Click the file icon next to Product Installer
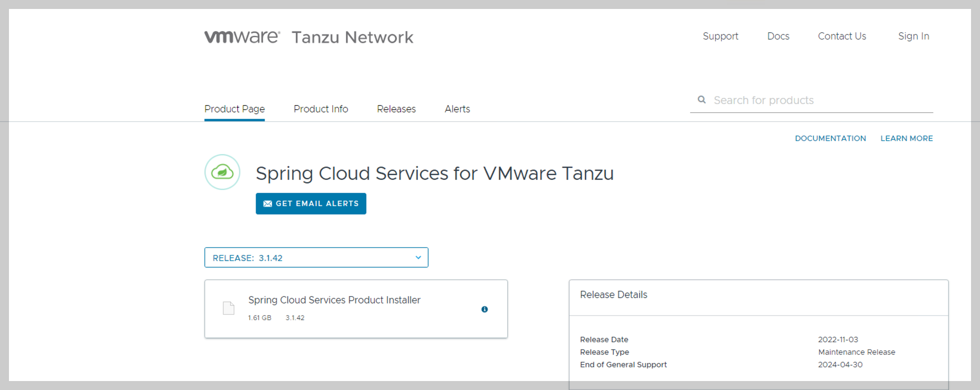The image size is (980, 390). 228,308
